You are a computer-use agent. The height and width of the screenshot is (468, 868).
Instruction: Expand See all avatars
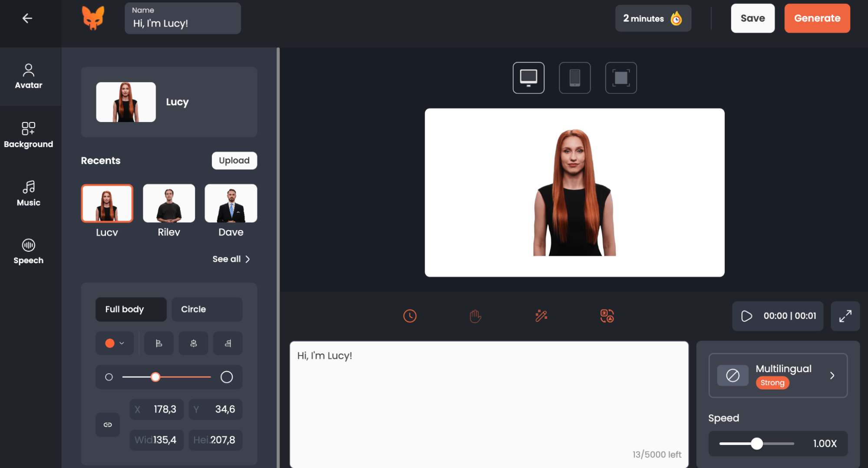coord(231,259)
